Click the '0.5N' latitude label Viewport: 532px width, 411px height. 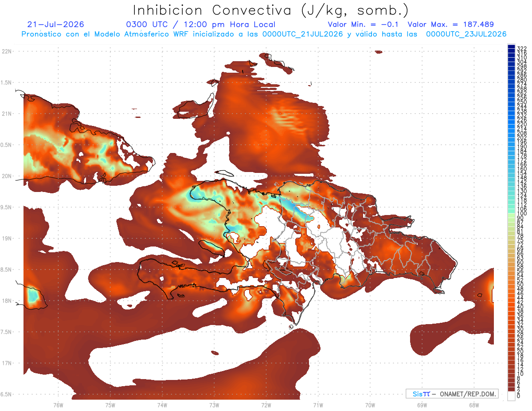(x=7, y=145)
